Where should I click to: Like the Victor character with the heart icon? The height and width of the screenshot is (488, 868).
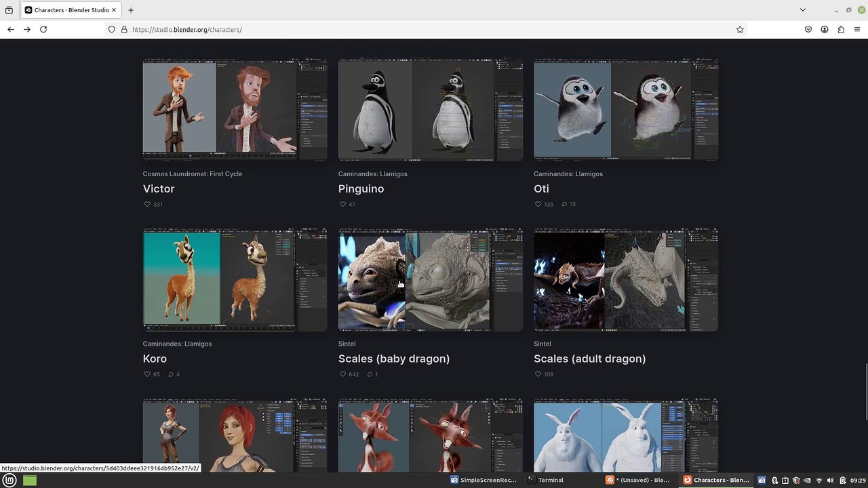pyautogui.click(x=147, y=205)
